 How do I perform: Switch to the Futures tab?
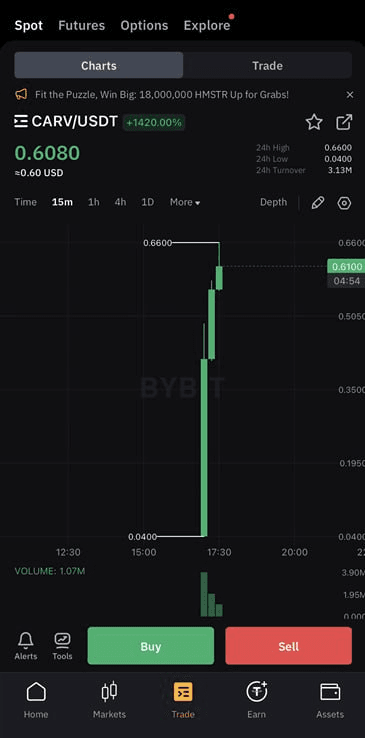pyautogui.click(x=81, y=25)
